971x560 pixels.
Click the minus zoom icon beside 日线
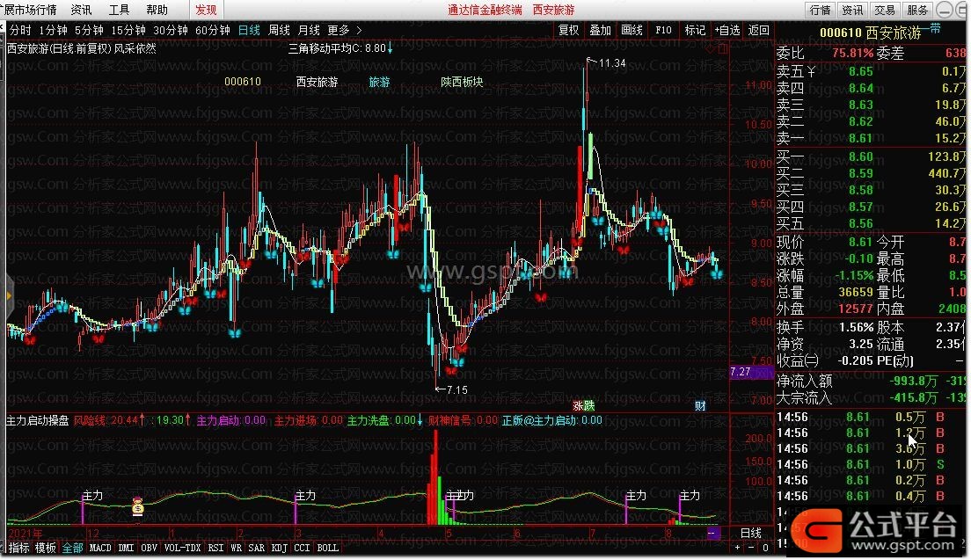coord(751,548)
